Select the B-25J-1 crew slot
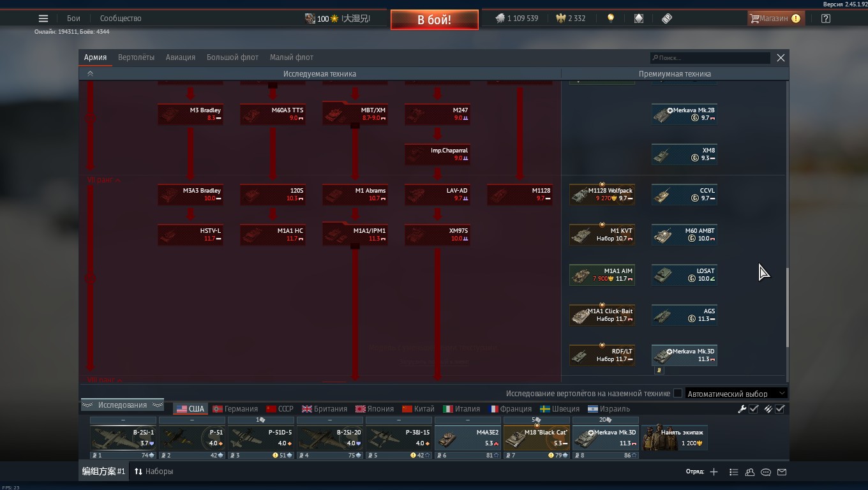Image resolution: width=868 pixels, height=490 pixels. pos(123,438)
